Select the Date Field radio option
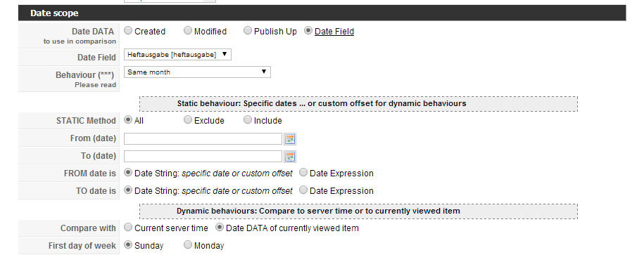The image size is (644, 255). coord(308,31)
